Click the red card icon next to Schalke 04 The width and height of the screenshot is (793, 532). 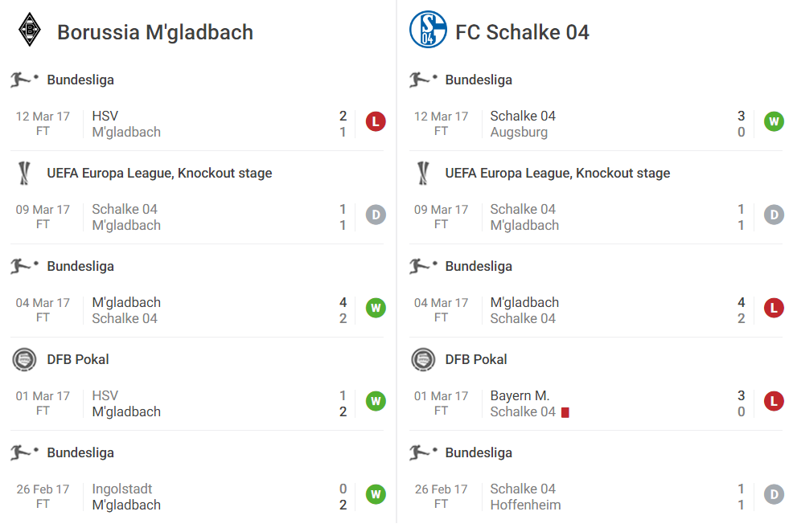[x=565, y=413]
